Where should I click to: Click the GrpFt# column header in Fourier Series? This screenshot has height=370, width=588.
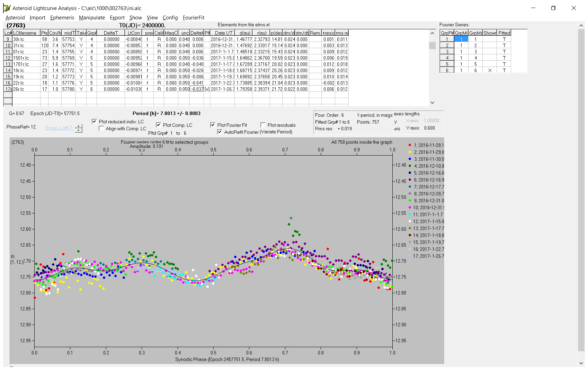pyautogui.click(x=447, y=33)
